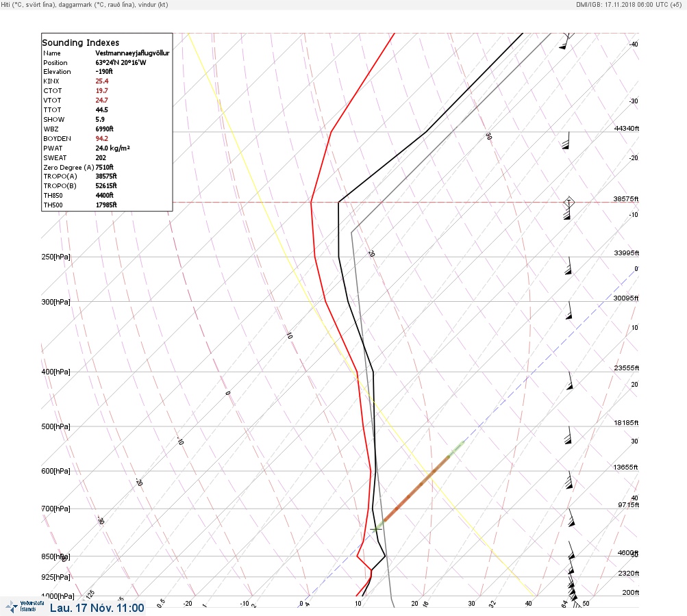
Task: Click the 30095ft altitude label
Action: (626, 298)
